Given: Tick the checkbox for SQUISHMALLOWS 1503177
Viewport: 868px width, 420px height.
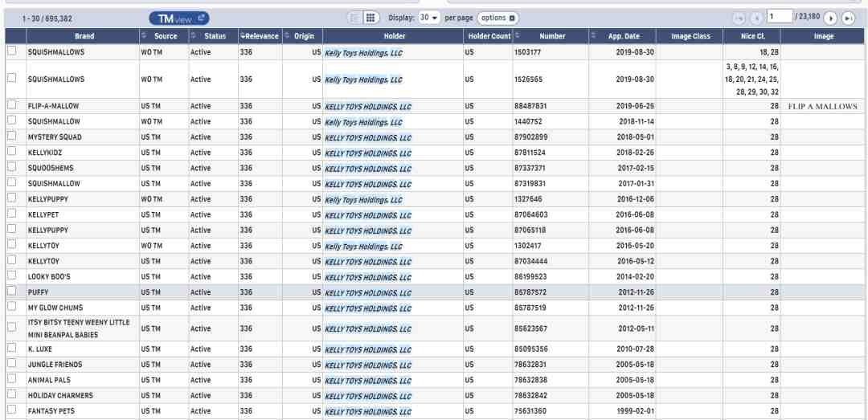Looking at the screenshot, I should click(x=11, y=51).
